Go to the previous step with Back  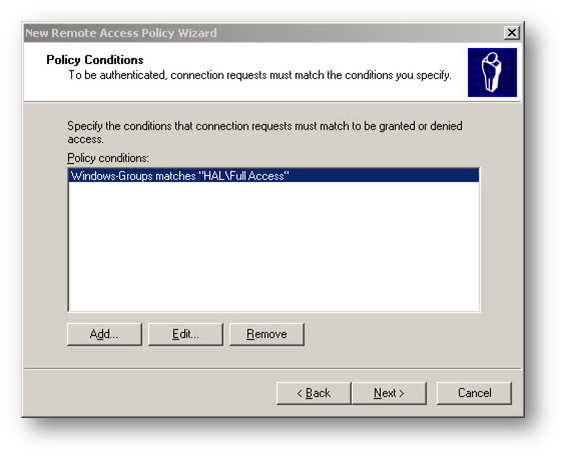[314, 393]
